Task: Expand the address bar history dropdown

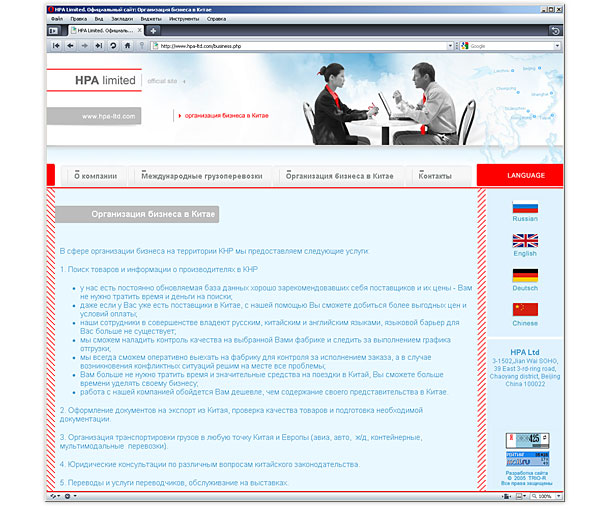Action: tap(450, 46)
